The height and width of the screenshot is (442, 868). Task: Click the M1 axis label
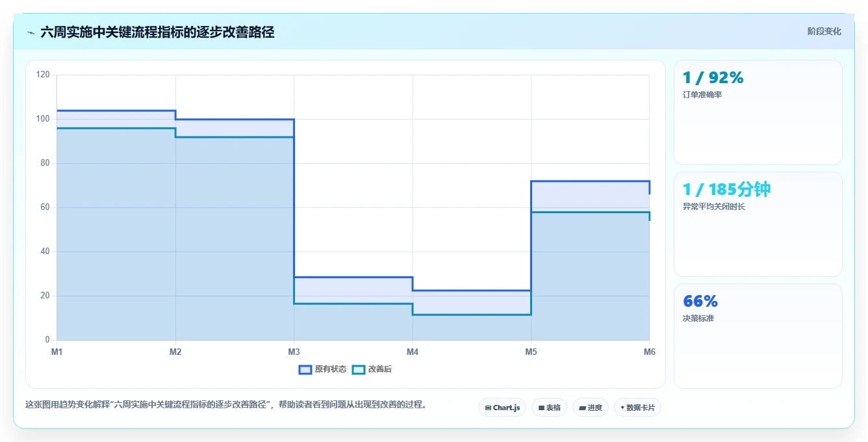(57, 352)
